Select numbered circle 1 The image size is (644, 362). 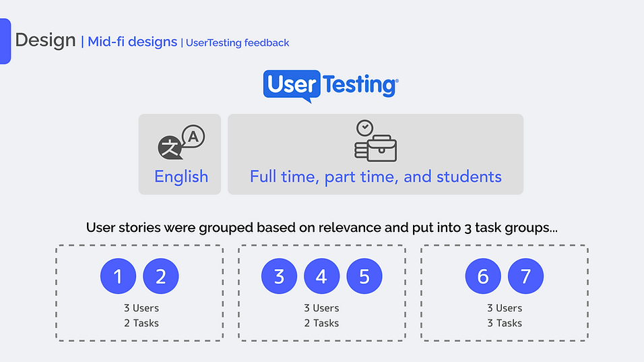pos(119,276)
